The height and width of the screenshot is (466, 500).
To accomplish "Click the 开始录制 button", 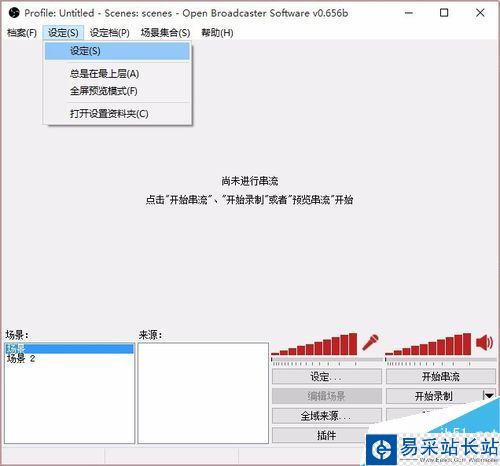I will 433,396.
